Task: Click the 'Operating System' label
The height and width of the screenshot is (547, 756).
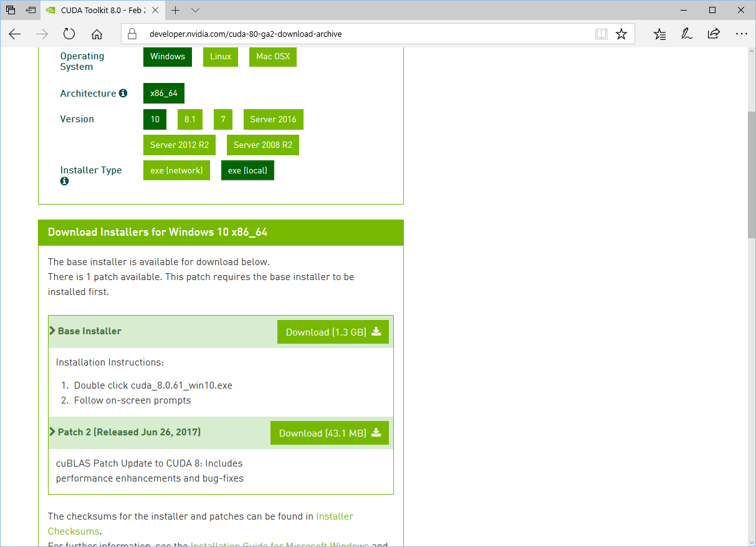Action: point(82,61)
